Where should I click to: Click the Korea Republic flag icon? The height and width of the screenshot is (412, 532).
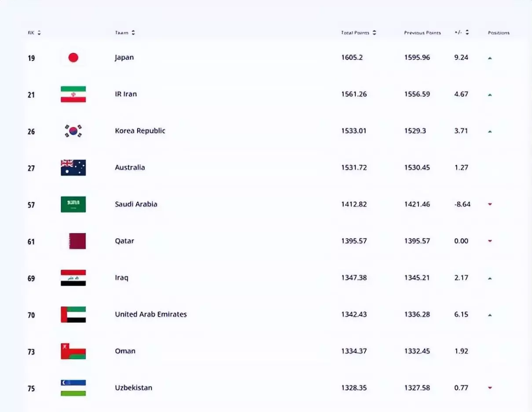pyautogui.click(x=73, y=131)
